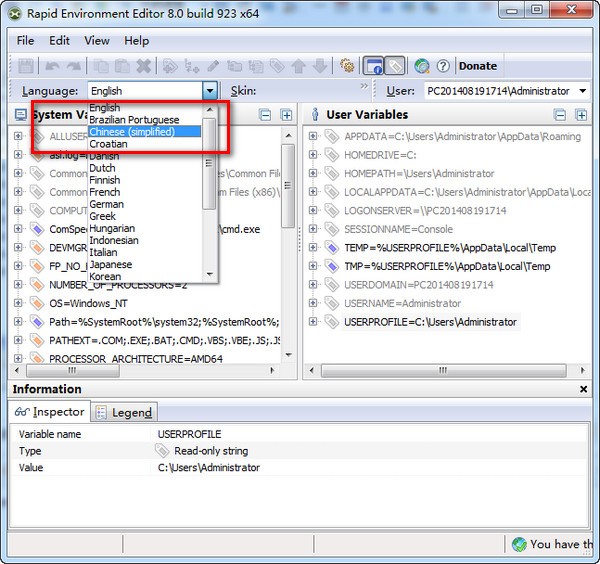Click collapse-all icon in User Variables header
Image resolution: width=600 pixels, height=564 pixels.
pos(559,115)
